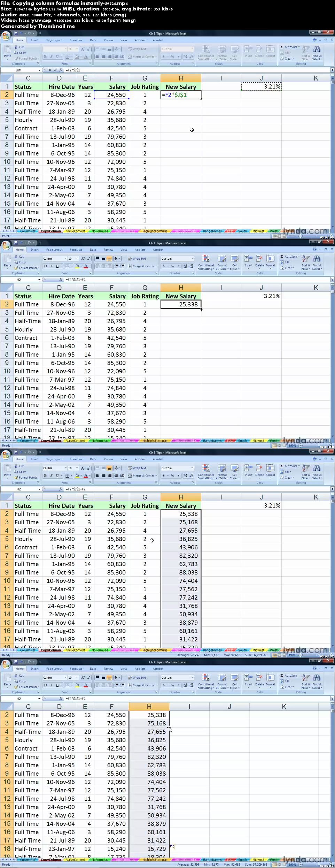Select column H header in the third frame
This screenshot has height=868, width=335.
point(181,497)
